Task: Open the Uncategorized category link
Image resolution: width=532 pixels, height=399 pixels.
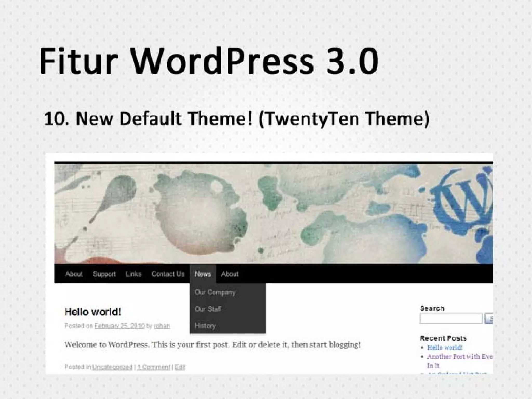Action: point(112,367)
